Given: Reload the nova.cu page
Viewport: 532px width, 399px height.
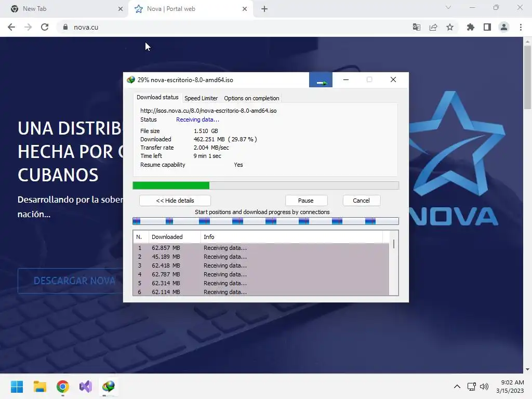Looking at the screenshot, I should [45, 27].
